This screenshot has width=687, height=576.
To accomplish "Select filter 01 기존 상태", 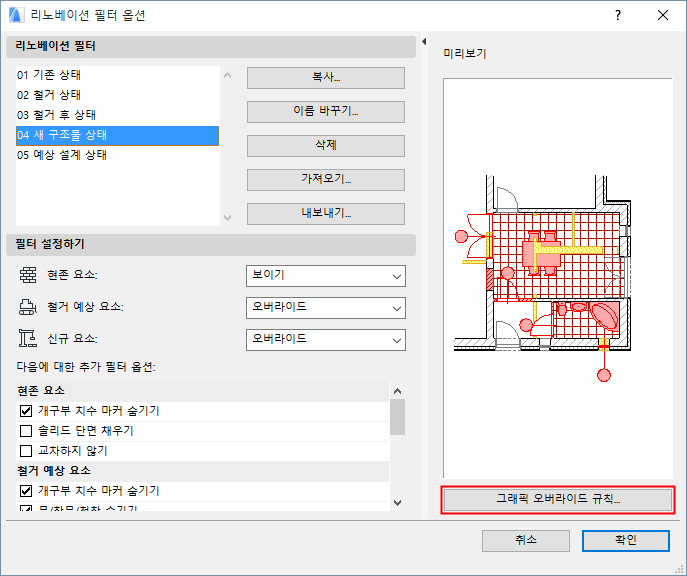I will pyautogui.click(x=117, y=75).
